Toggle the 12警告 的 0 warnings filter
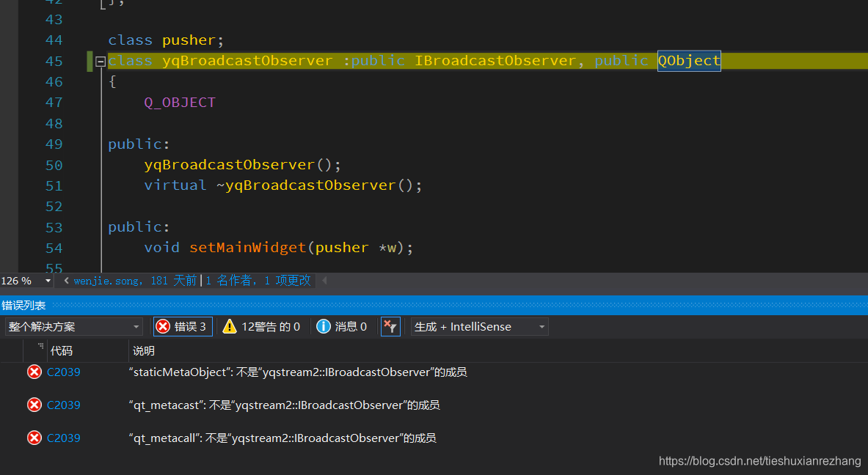The height and width of the screenshot is (475, 868). pos(262,326)
